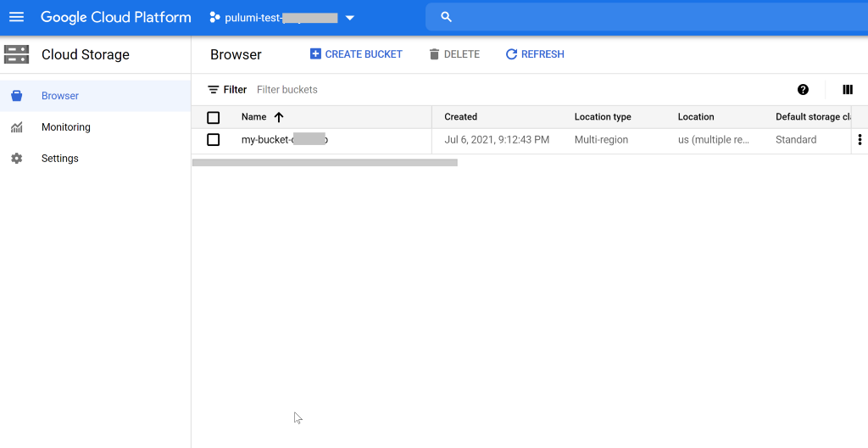This screenshot has width=868, height=448.
Task: Click the Cloud Storage product icon
Action: tap(17, 54)
